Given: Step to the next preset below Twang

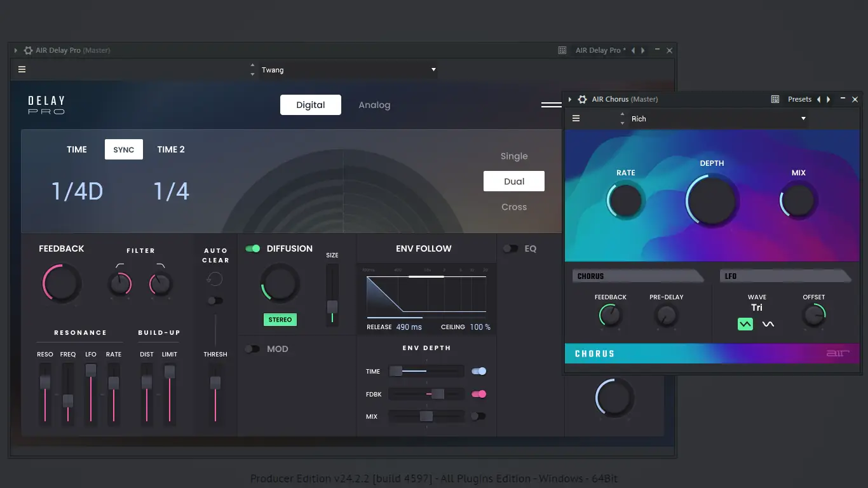Looking at the screenshot, I should point(253,74).
